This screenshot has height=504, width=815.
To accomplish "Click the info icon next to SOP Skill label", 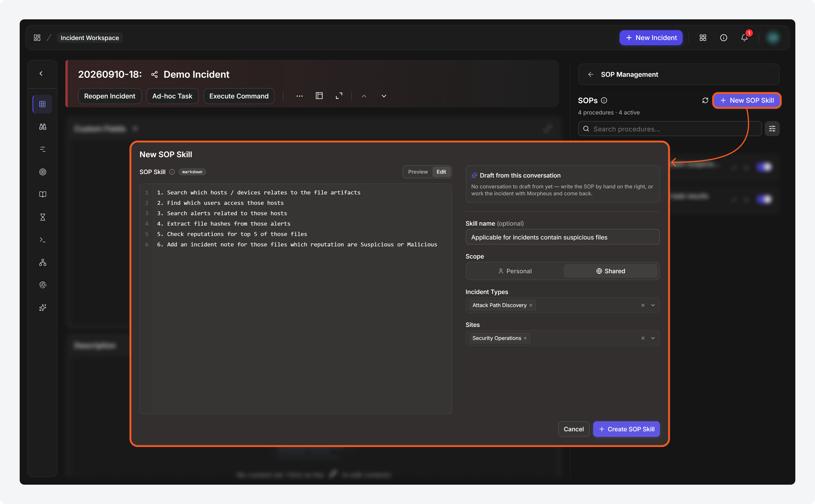I will point(172,172).
